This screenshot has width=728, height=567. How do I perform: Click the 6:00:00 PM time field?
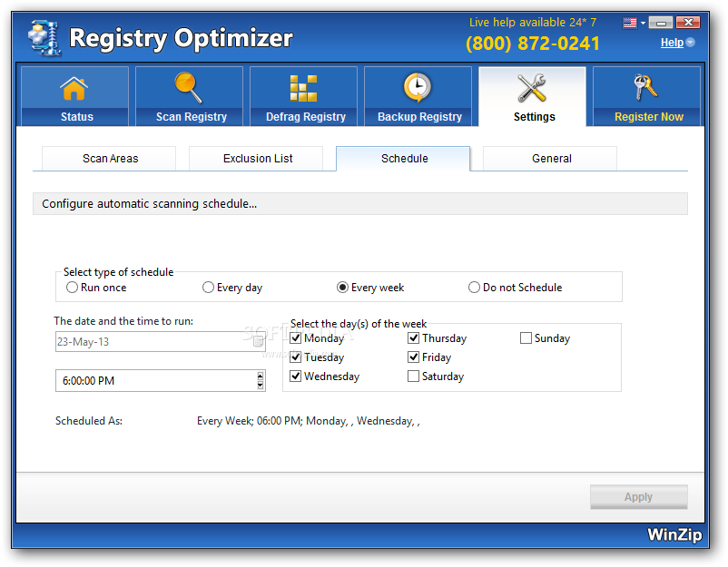click(x=160, y=380)
